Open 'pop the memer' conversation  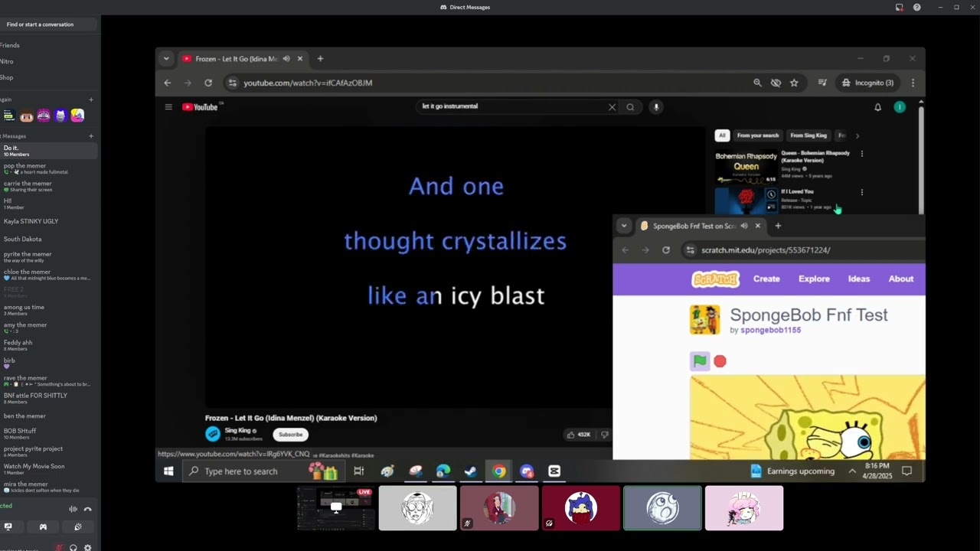pos(47,168)
